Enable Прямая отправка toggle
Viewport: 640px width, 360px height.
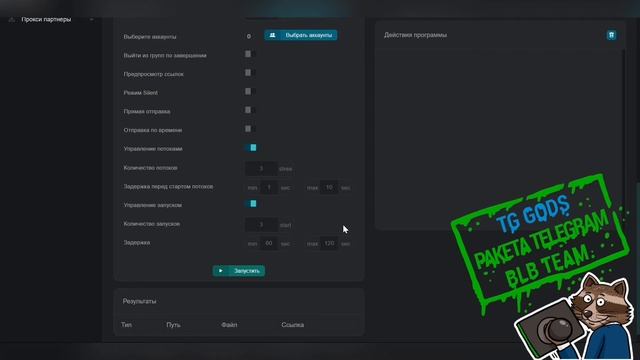click(250, 110)
